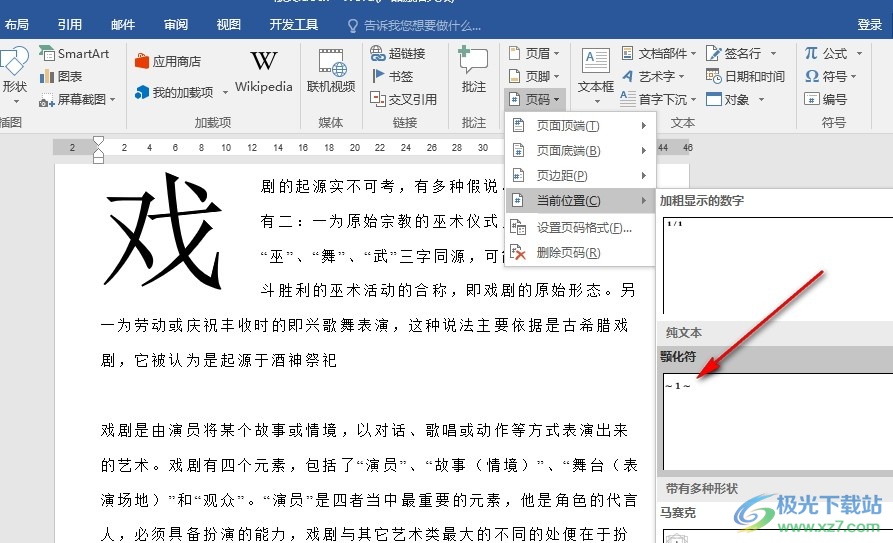This screenshot has width=893, height=543.
Task: Apply drop cap (首字下沉)
Action: (658, 100)
